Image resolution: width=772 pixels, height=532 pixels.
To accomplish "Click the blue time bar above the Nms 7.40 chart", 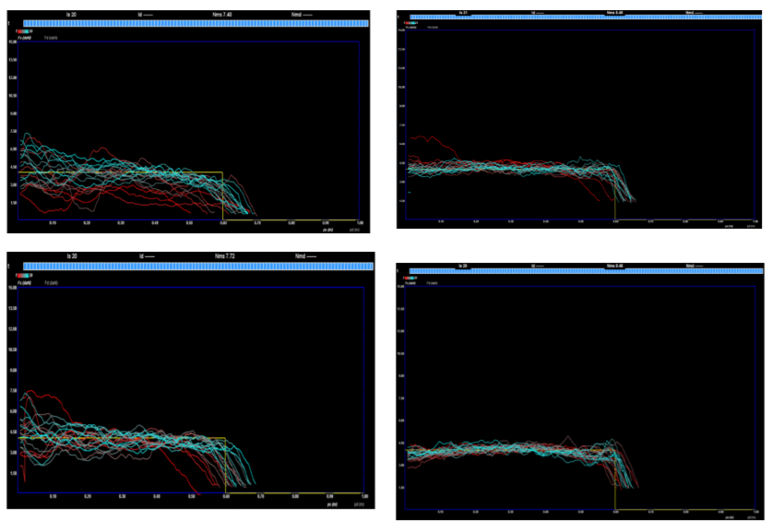I will pos(196,23).
